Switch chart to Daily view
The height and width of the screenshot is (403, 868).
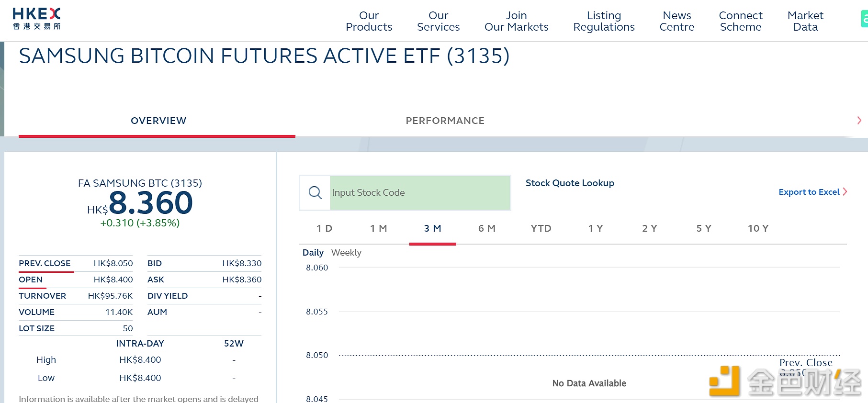313,253
